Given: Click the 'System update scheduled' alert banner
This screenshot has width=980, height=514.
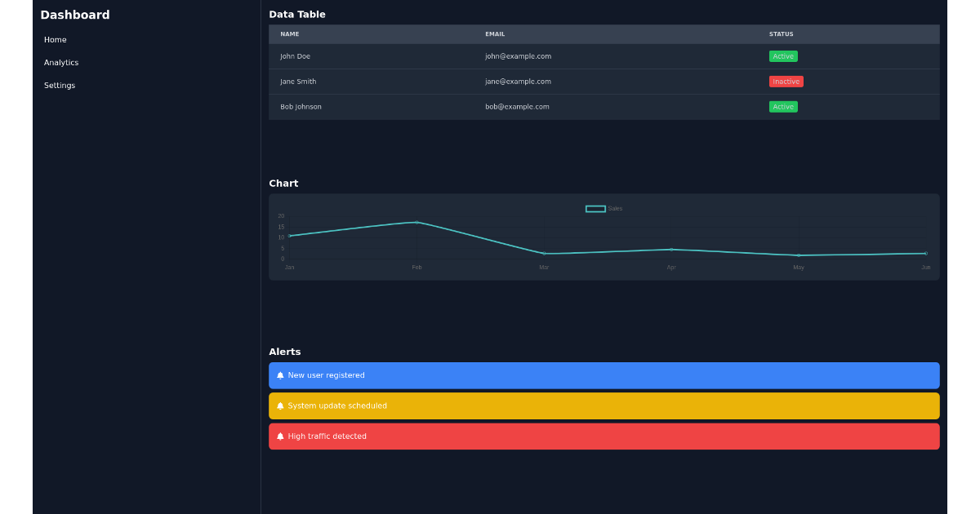Looking at the screenshot, I should pos(604,405).
